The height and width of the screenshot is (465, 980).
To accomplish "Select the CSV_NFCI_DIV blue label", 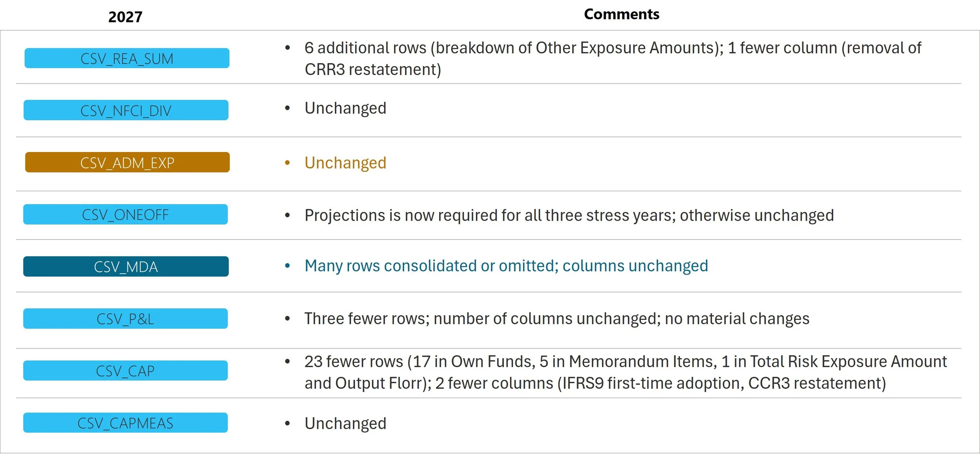I will pos(126,110).
